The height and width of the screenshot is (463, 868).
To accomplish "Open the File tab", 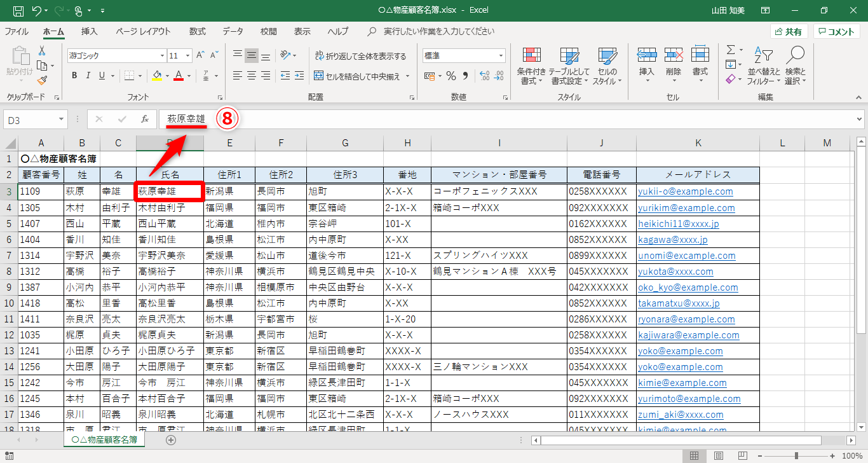I will 17,31.
